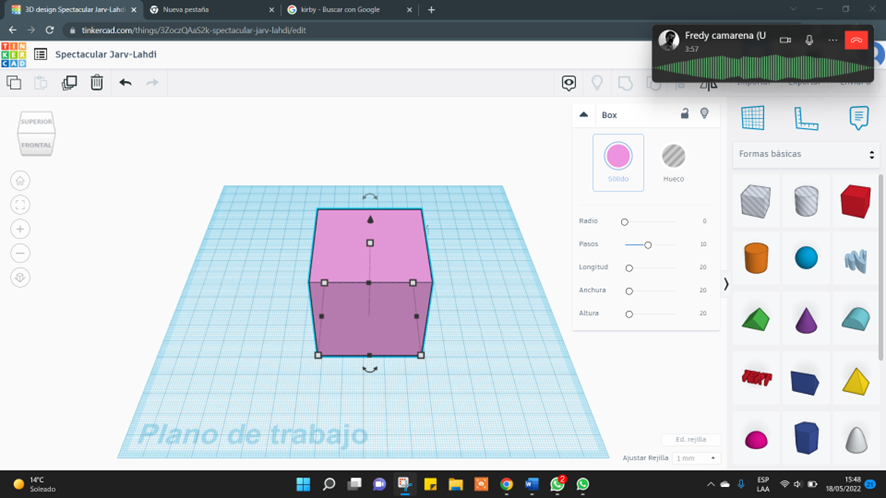This screenshot has height=498, width=886.
Task: Set the shape to Hueco
Action: tap(673, 162)
